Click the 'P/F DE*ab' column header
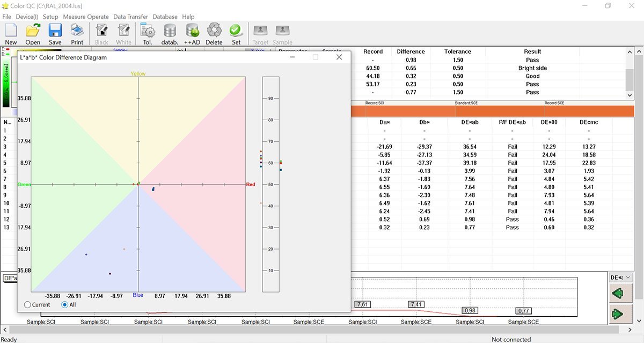644x343 pixels. 513,122
